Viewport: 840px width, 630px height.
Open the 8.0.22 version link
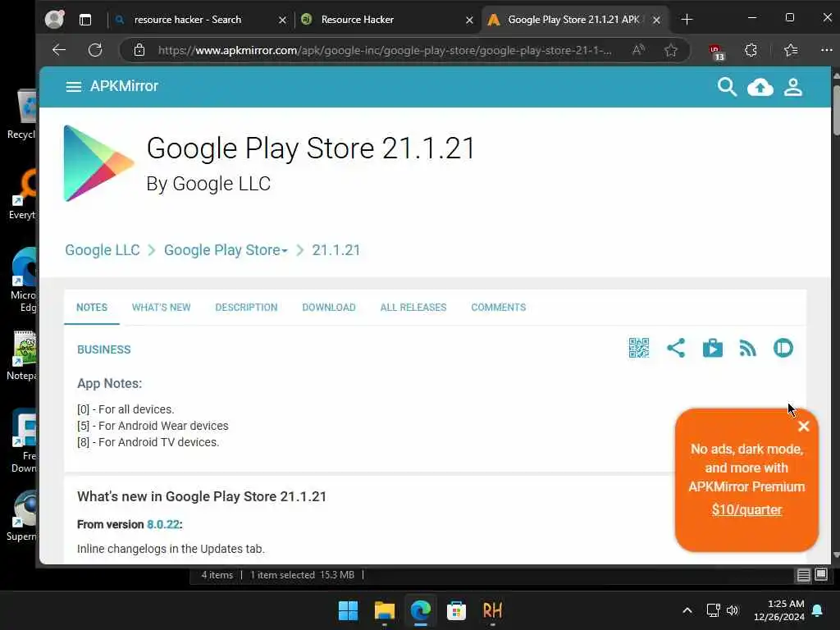[163, 524]
